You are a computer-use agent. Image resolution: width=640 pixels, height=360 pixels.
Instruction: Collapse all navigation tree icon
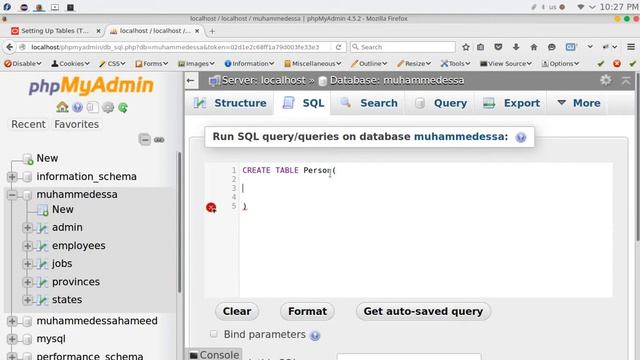coord(144,140)
